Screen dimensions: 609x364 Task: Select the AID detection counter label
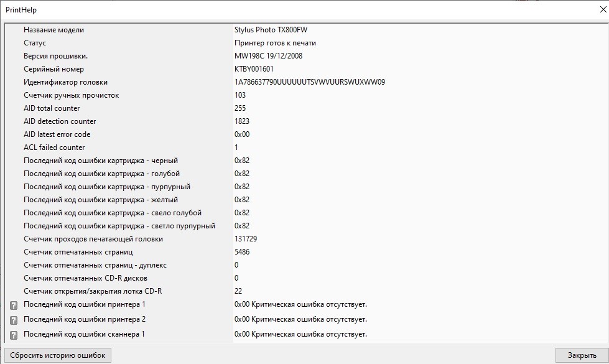60,121
